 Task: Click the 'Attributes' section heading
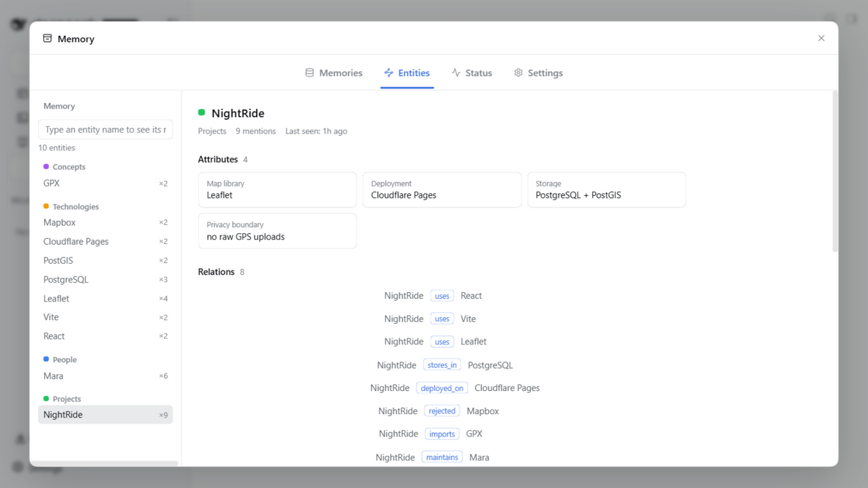pyautogui.click(x=218, y=159)
